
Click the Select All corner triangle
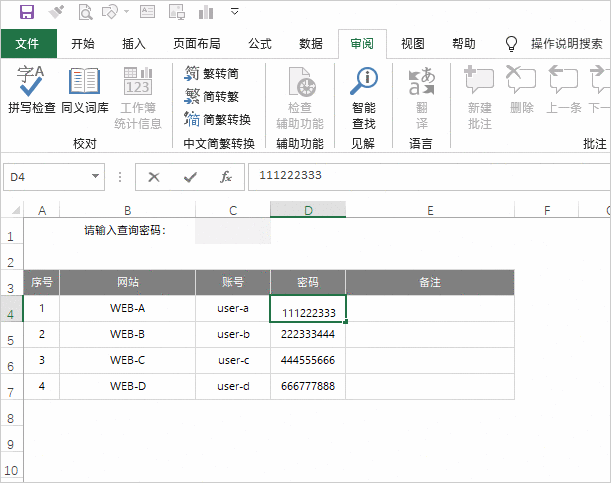(16, 210)
